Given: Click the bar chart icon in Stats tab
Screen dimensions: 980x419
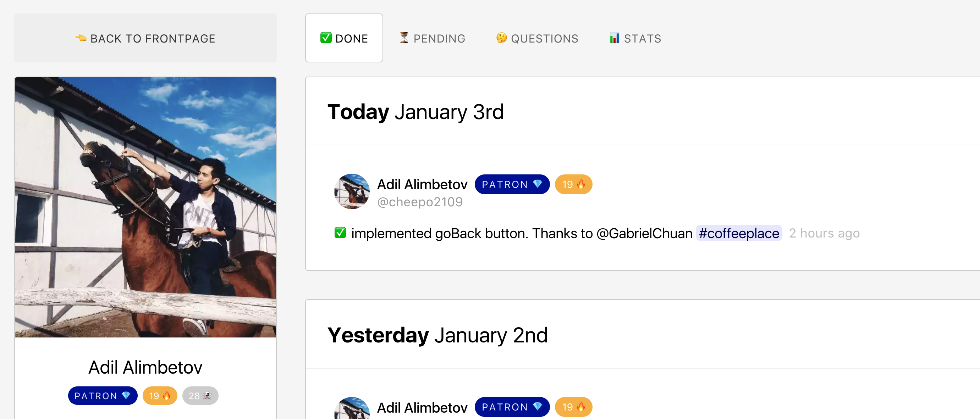Looking at the screenshot, I should (615, 38).
